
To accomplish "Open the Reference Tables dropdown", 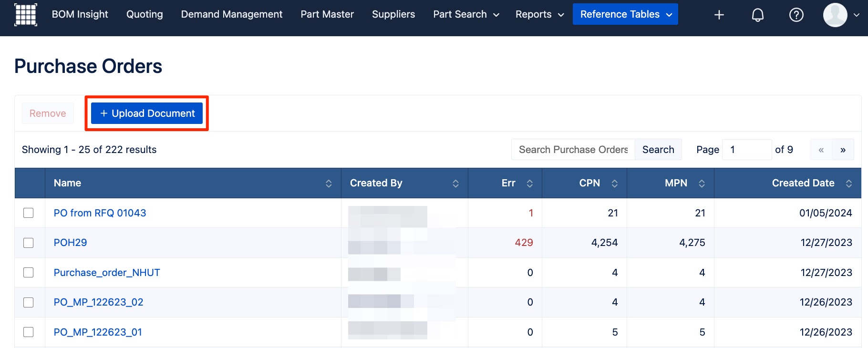I will pyautogui.click(x=625, y=14).
